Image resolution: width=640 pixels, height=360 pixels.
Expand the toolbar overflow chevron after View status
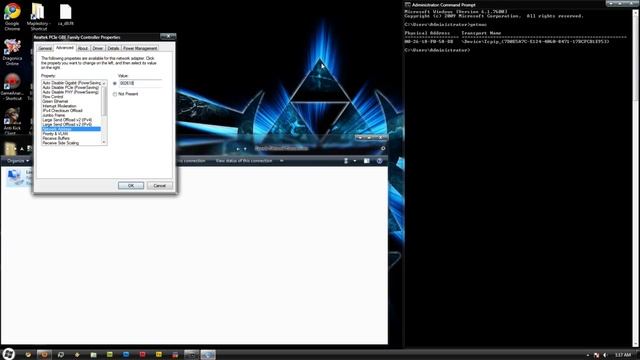[282, 161]
